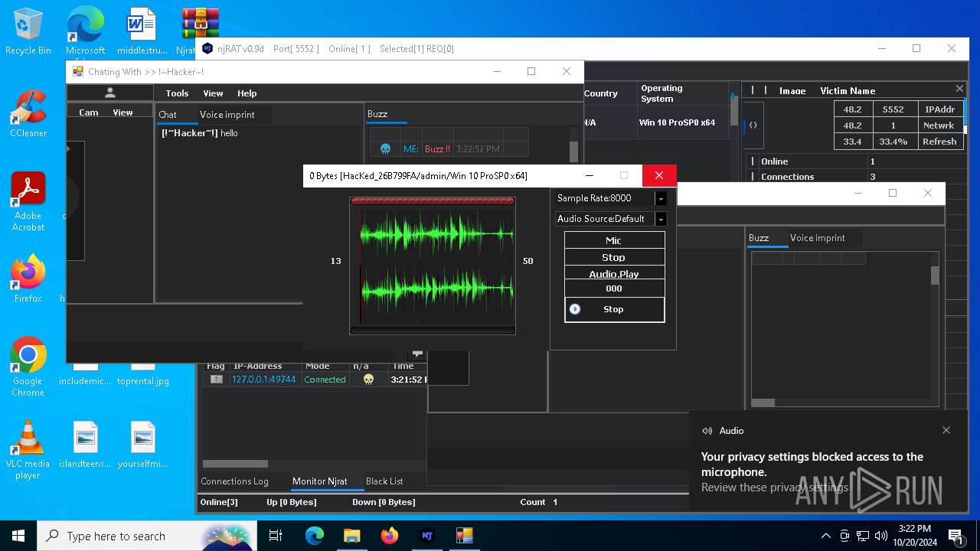Open the Sample Rate:8000 combo box
980x551 pixels.
coord(611,198)
